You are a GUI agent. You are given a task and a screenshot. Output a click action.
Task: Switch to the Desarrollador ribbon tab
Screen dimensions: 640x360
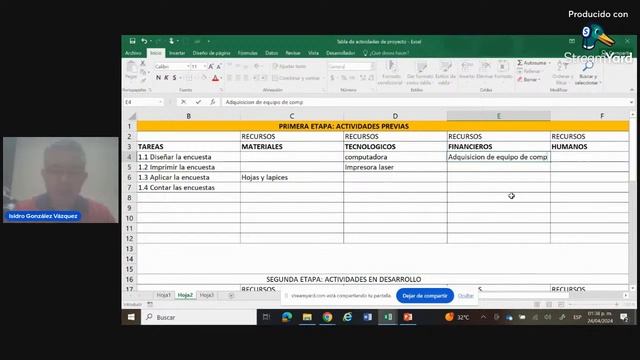click(340, 53)
